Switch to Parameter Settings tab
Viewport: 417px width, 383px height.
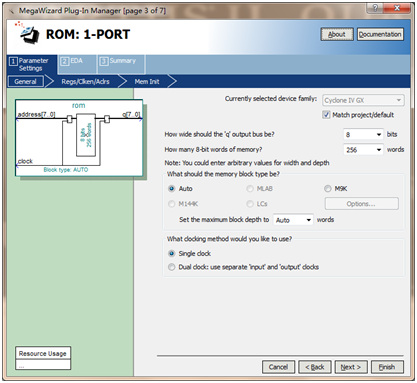[32, 64]
